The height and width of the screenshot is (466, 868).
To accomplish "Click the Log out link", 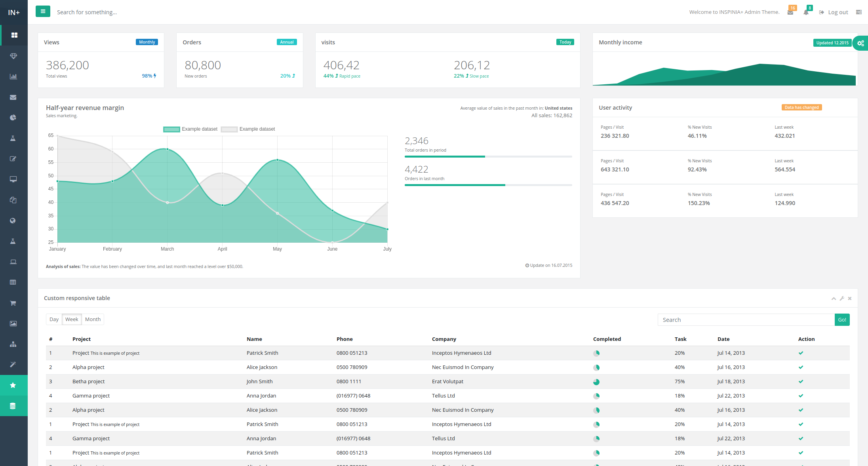I will click(834, 12).
